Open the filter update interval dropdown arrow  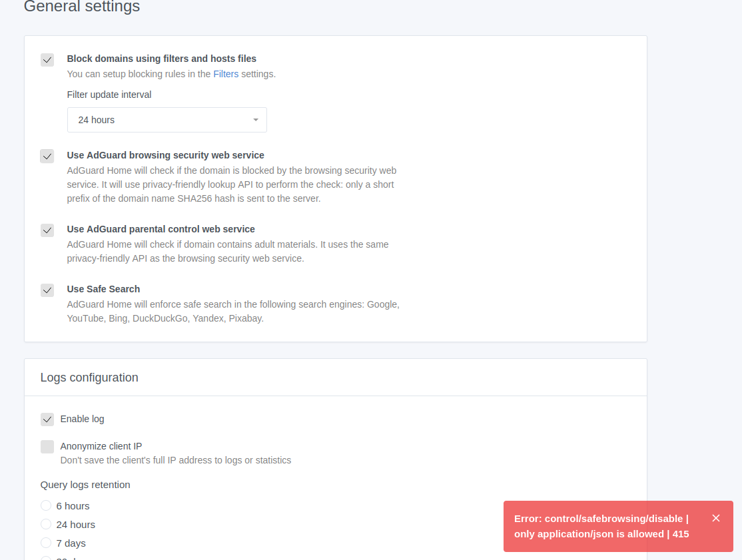click(x=255, y=120)
